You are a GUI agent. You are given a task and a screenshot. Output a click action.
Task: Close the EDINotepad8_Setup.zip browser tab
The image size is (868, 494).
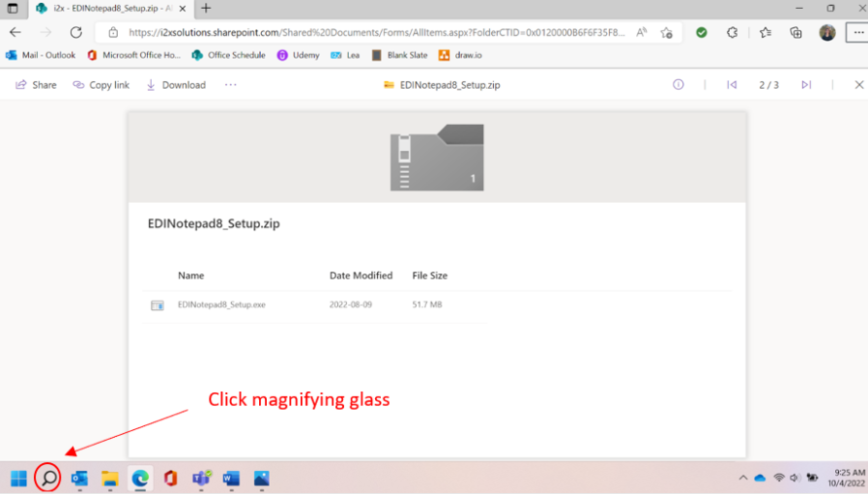pos(183,9)
